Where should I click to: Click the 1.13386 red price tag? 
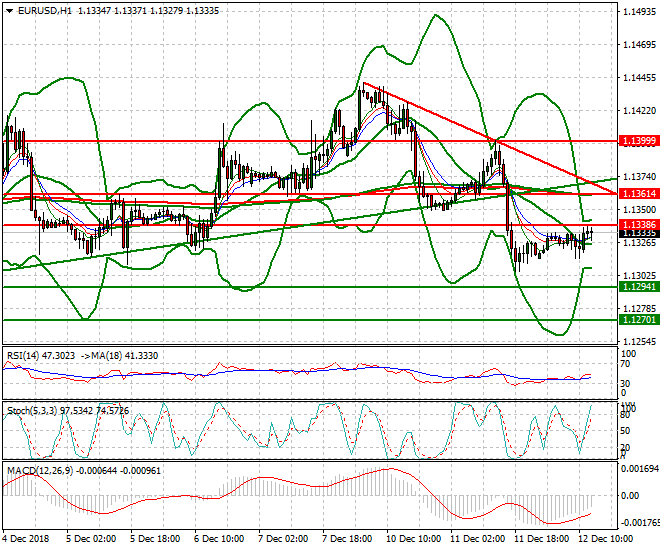coord(637,226)
